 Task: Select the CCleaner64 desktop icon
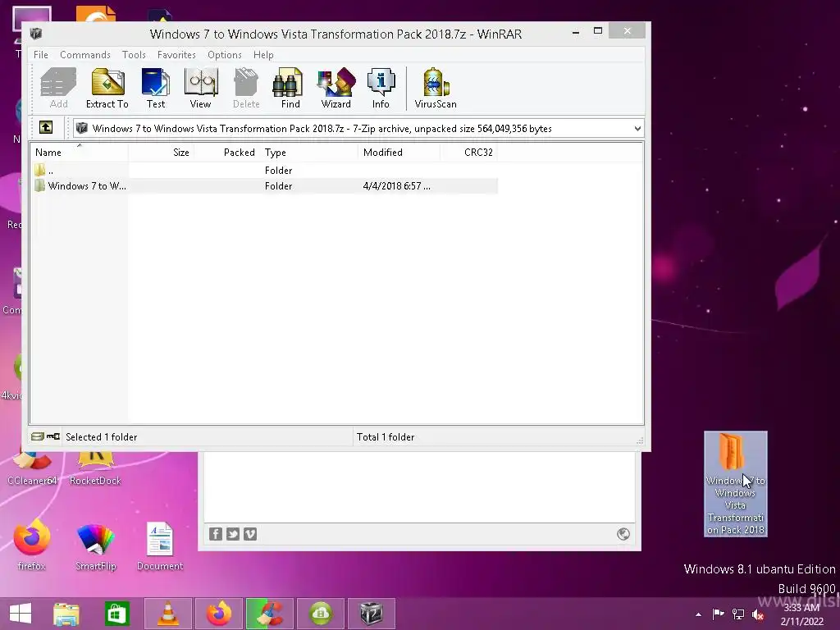(x=32, y=468)
